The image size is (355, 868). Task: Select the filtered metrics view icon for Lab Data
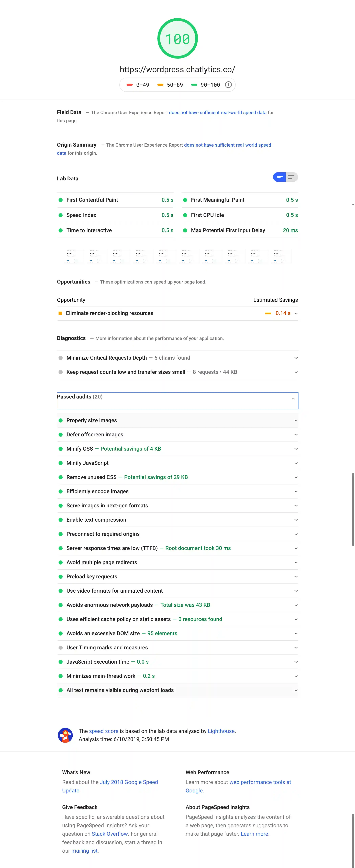click(x=279, y=177)
